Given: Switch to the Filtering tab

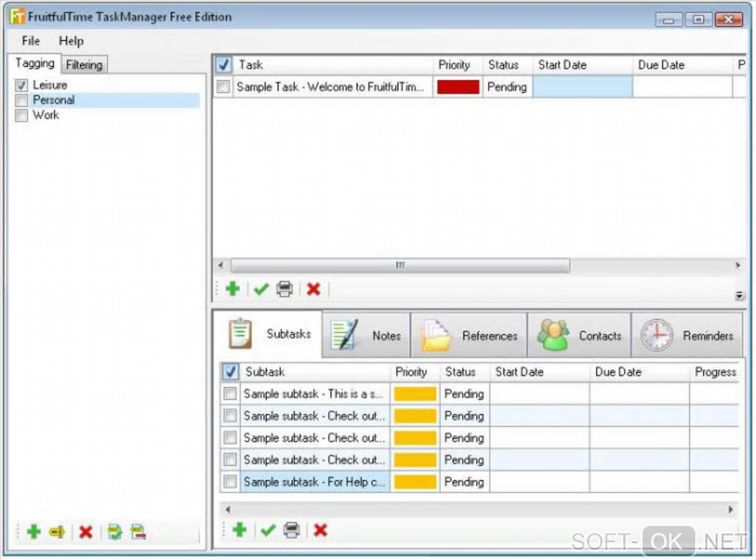Looking at the screenshot, I should pyautogui.click(x=84, y=65).
